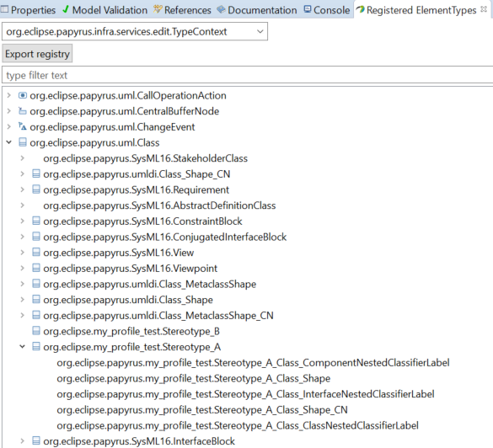Screen dimensions: 493x448
Task: Click the SysML16.Requirement class icon
Action: tap(36, 189)
